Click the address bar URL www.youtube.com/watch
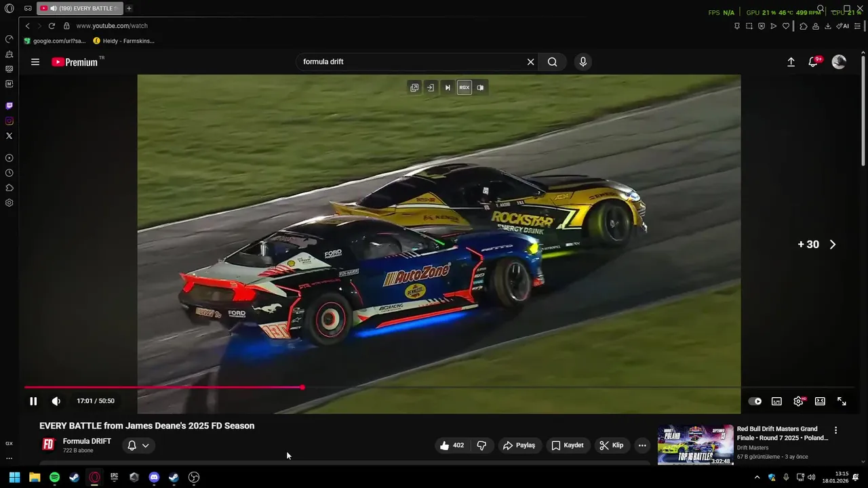The height and width of the screenshot is (488, 868). (112, 26)
